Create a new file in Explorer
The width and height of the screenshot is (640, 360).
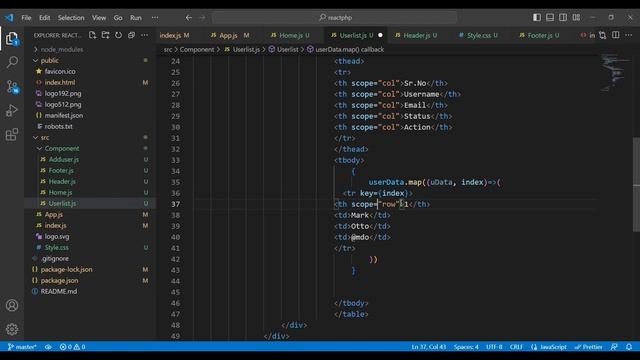click(x=92, y=35)
